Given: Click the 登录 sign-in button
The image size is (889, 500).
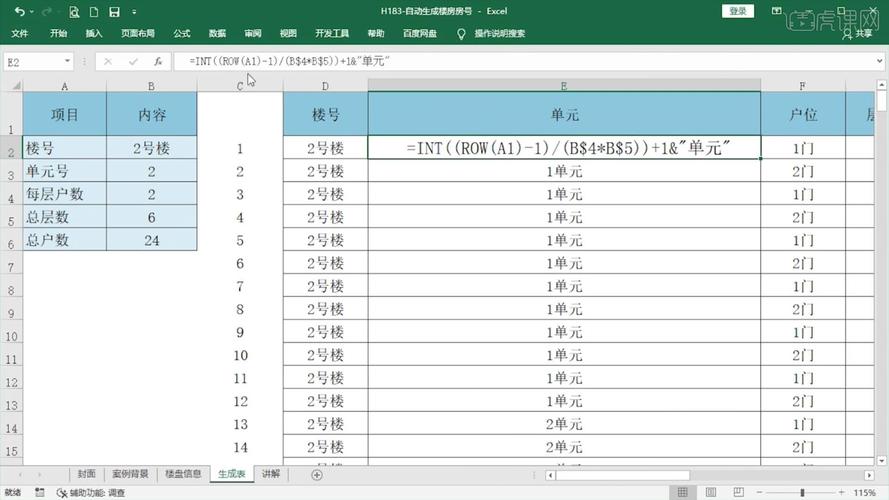Looking at the screenshot, I should 738,11.
